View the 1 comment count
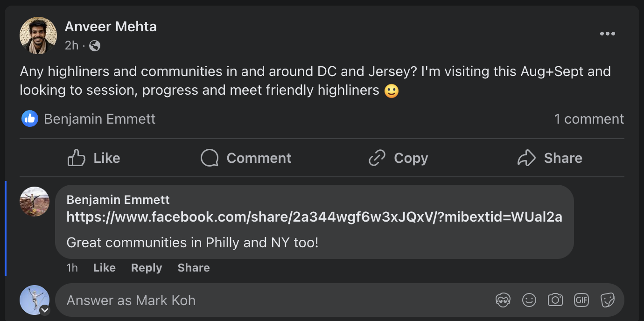The width and height of the screenshot is (644, 321). pos(589,119)
